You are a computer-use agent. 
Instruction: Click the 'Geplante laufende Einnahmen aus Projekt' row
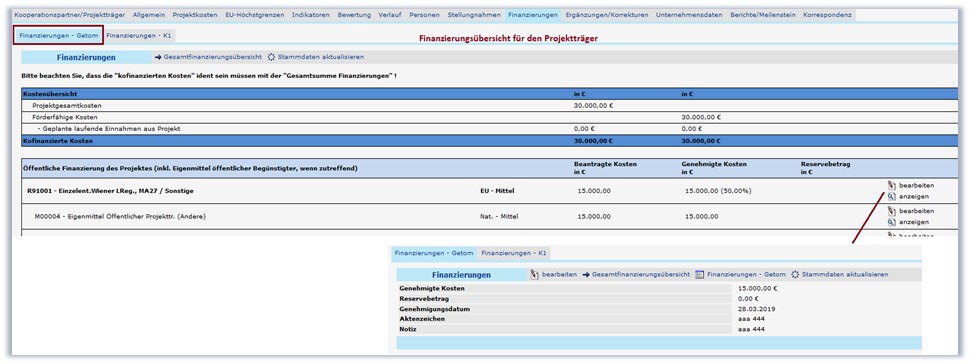pos(489,129)
